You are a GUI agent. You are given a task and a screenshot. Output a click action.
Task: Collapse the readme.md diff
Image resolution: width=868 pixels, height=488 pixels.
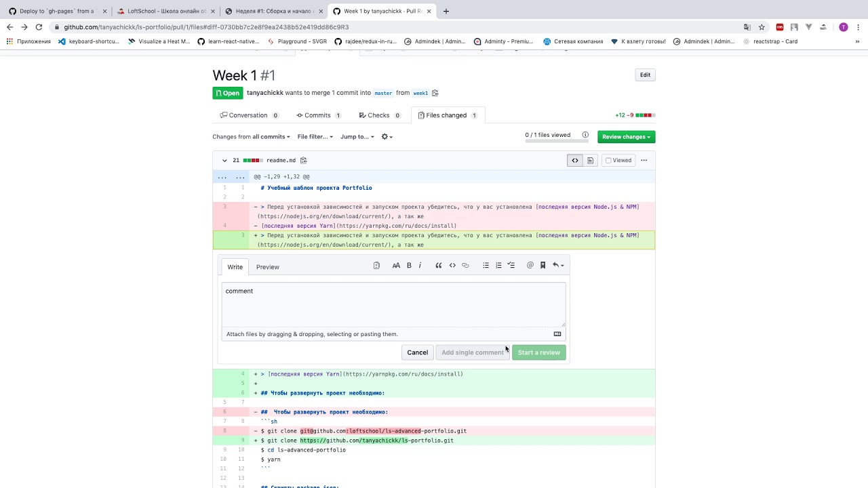pyautogui.click(x=224, y=161)
